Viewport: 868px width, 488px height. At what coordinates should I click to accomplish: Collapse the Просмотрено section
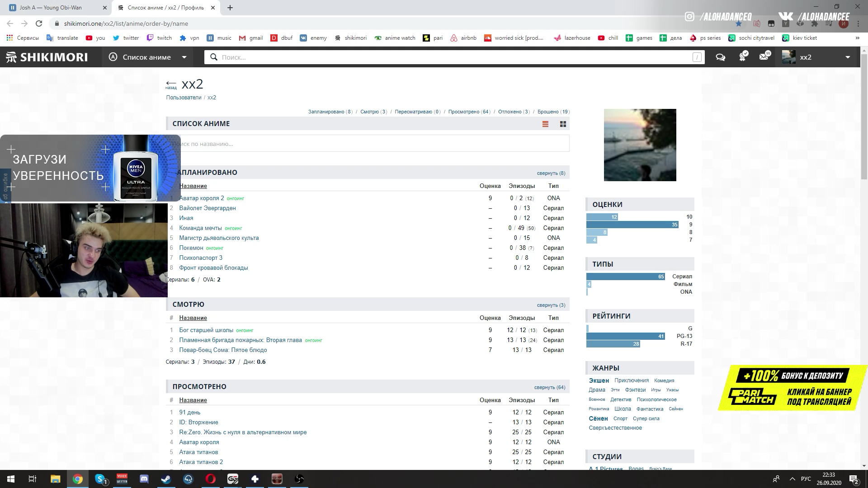(x=549, y=387)
